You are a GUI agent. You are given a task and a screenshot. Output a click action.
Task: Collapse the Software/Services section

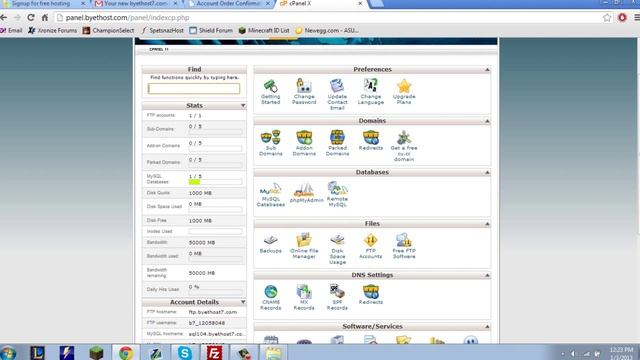click(487, 327)
